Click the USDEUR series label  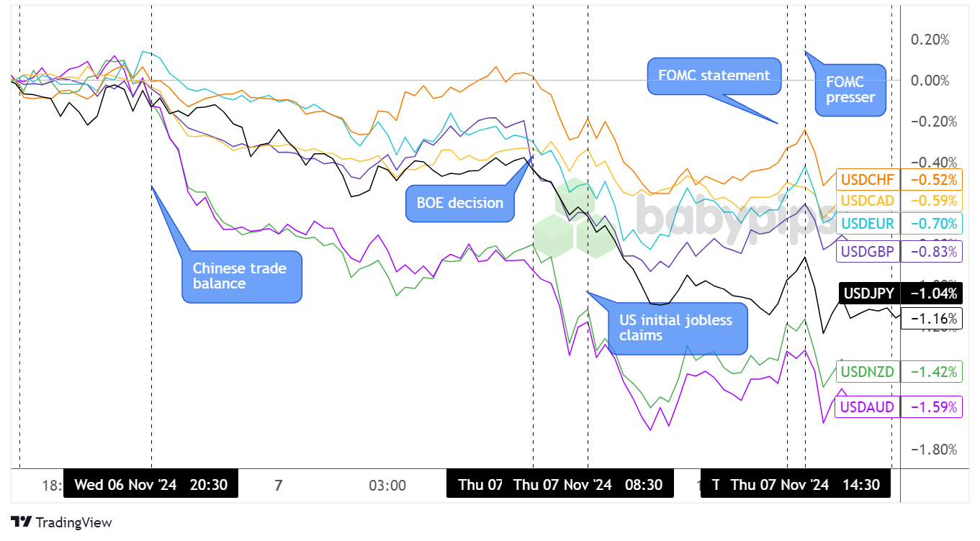pyautogui.click(x=866, y=223)
